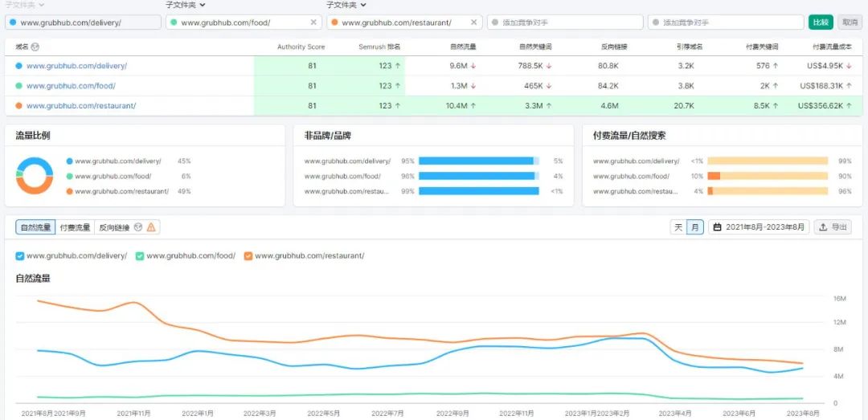The image size is (868, 420).
Task: Click the delivery bar in 付费流量/自然搜索
Action: click(768, 161)
